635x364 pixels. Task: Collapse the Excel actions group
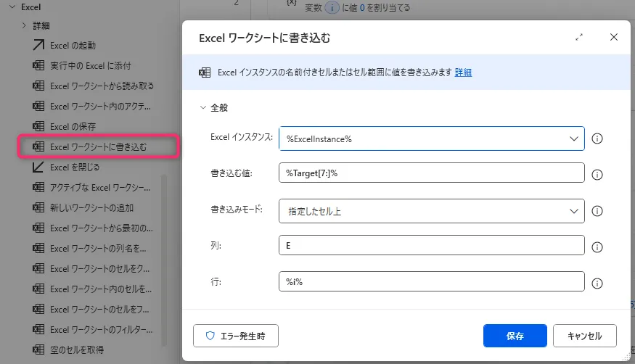click(12, 7)
